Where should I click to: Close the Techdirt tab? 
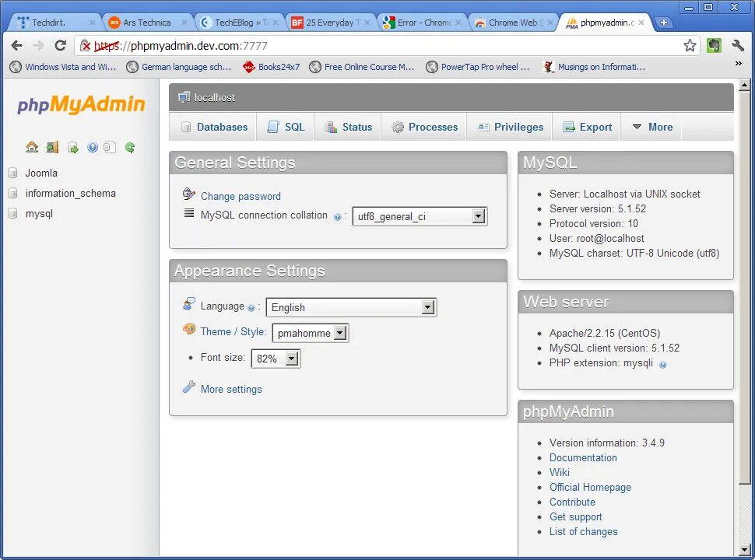click(x=93, y=23)
